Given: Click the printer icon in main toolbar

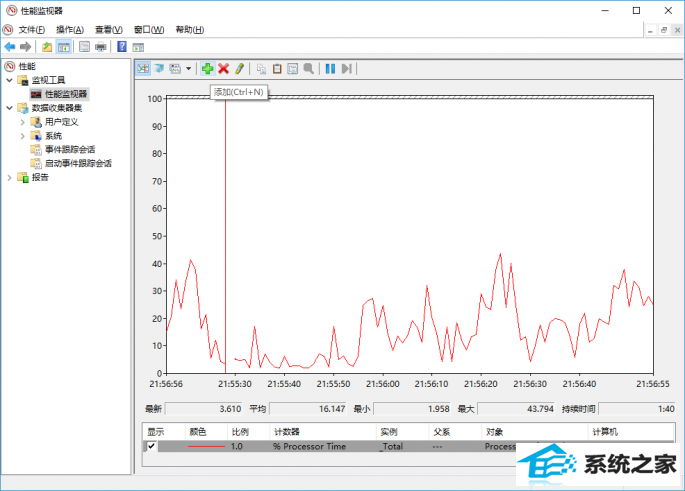Looking at the screenshot, I should [x=100, y=46].
